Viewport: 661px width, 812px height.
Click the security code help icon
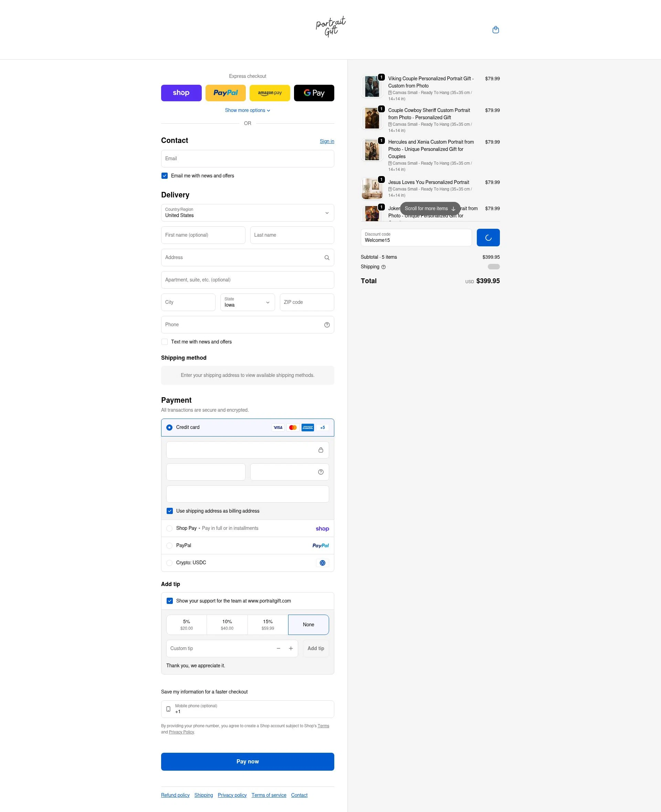tap(321, 472)
